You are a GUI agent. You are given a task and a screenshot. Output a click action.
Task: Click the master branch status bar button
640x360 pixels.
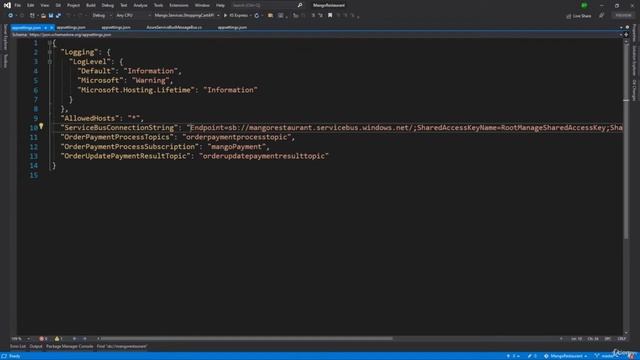coord(606,356)
